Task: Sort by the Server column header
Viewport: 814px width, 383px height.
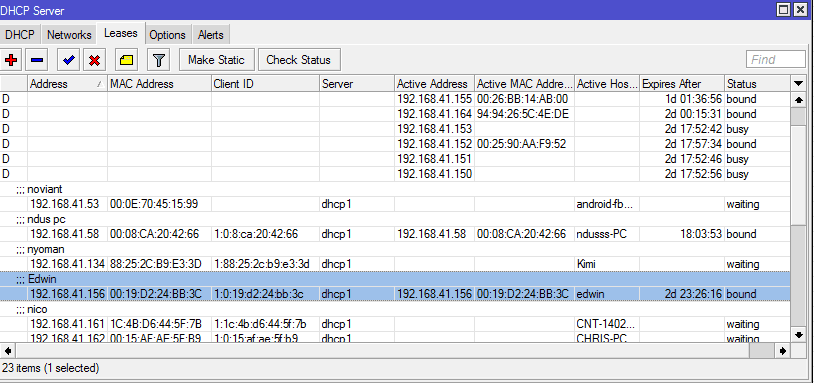Action: tap(357, 84)
